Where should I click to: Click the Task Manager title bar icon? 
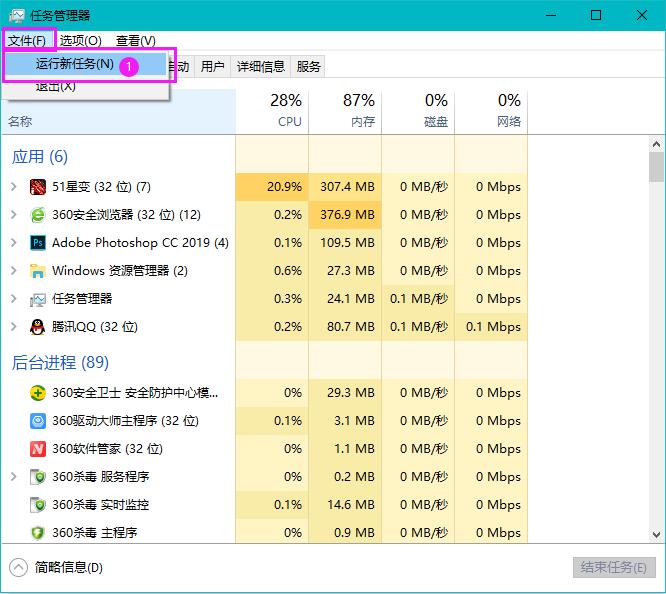pos(17,16)
